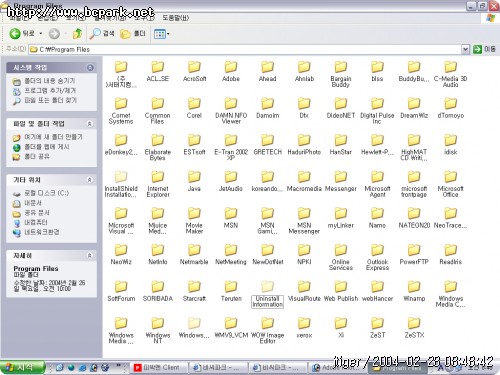
Task: Open the Back history dropdown arrow
Action: coord(41,34)
